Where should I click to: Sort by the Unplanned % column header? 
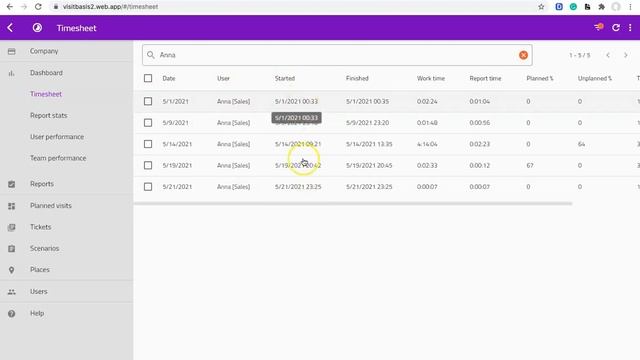pos(594,78)
